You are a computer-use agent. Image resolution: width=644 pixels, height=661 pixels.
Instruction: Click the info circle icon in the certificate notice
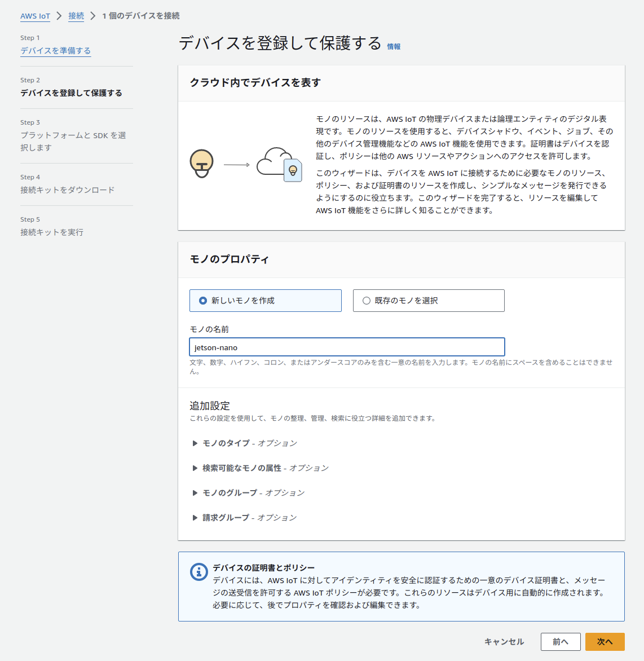[x=199, y=572]
